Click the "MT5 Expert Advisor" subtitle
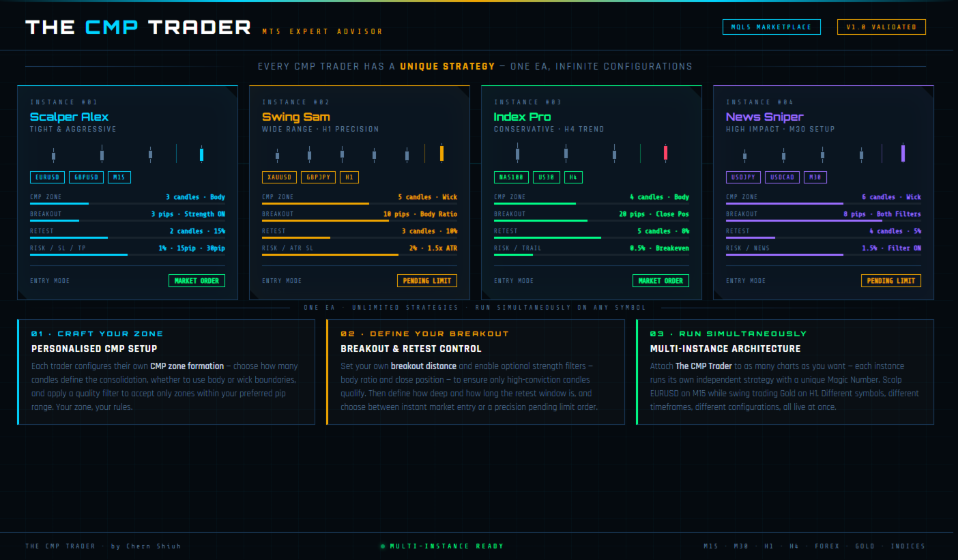Viewport: 958px width, 560px height. [x=323, y=31]
